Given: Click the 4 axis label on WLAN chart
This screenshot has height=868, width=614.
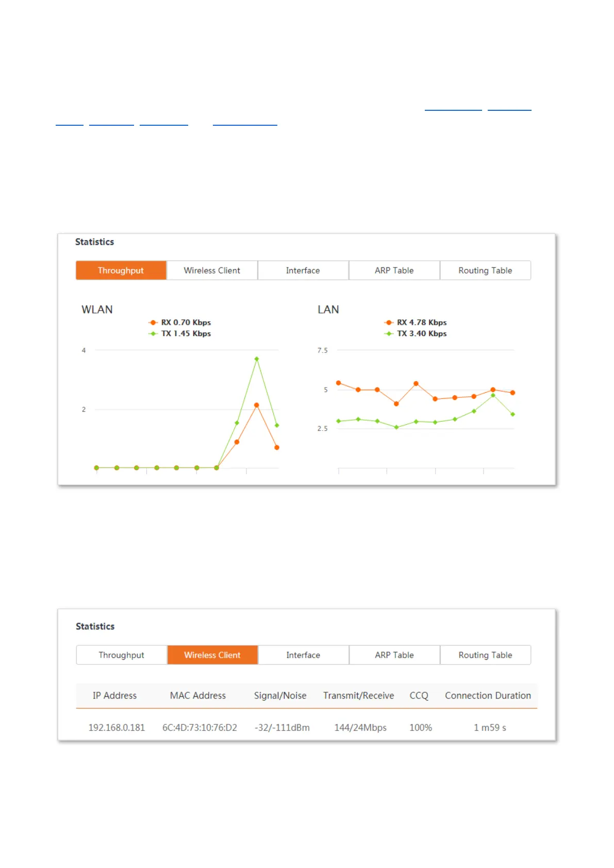Looking at the screenshot, I should [84, 350].
